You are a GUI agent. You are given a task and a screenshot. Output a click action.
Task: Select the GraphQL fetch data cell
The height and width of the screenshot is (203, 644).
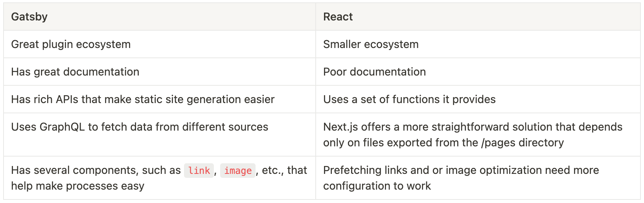pyautogui.click(x=160, y=135)
